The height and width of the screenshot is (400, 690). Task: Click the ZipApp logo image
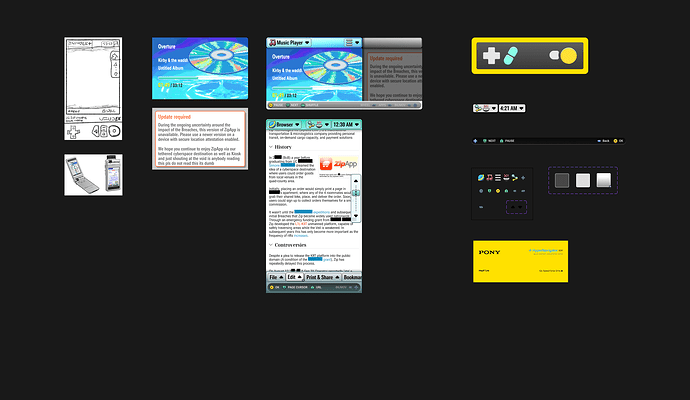[339, 164]
